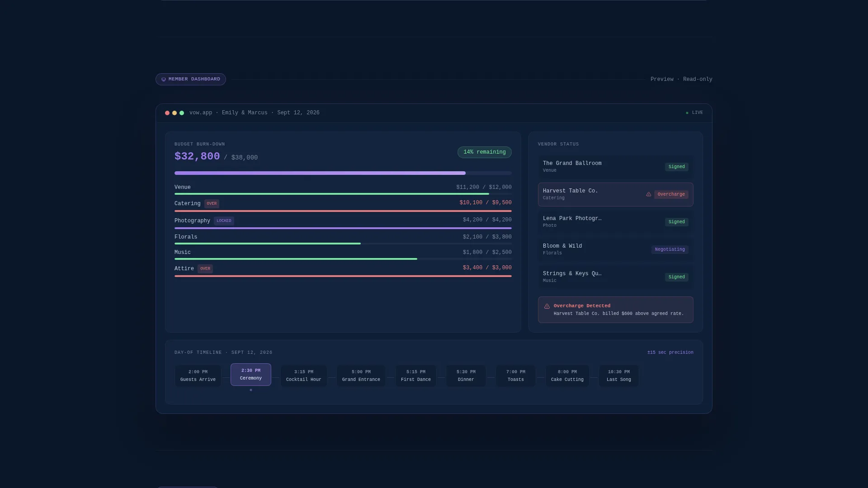Click the Overcharge badge on Harvest Table Co.

(671, 194)
